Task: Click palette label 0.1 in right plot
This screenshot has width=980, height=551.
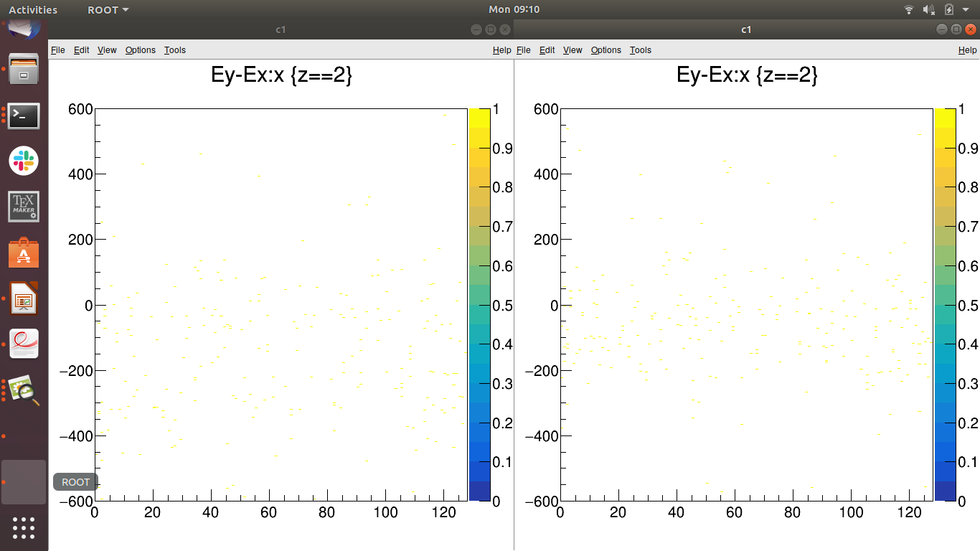Action: tap(968, 462)
